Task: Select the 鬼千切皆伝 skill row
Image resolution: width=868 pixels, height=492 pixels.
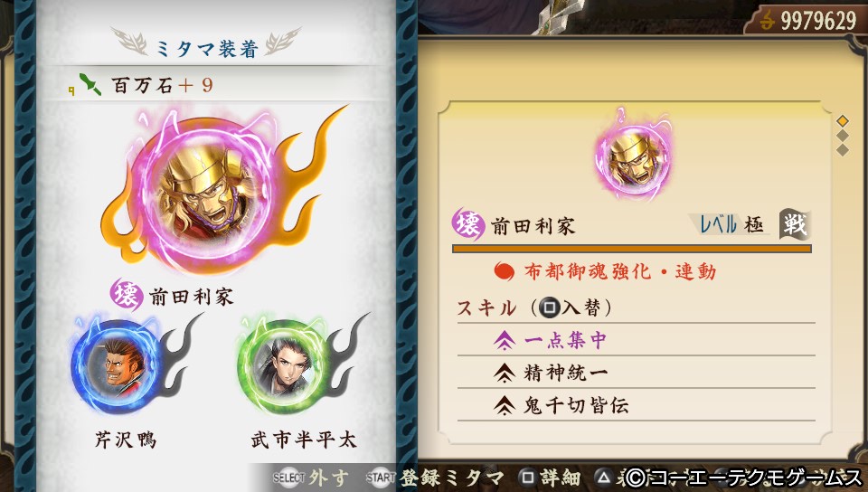Action: [636, 404]
